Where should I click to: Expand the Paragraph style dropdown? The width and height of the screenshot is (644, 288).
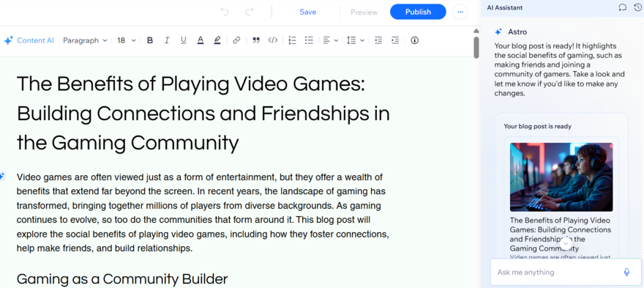pyautogui.click(x=85, y=40)
